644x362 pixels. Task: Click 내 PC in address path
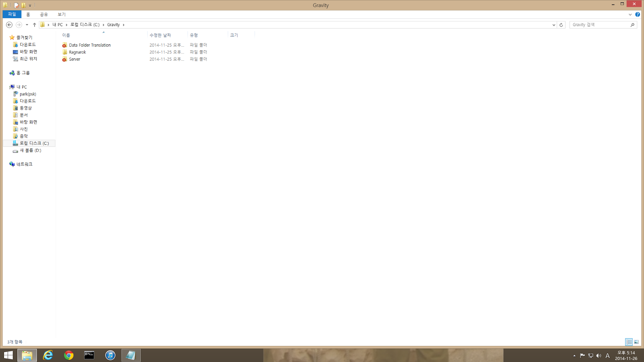pos(58,25)
